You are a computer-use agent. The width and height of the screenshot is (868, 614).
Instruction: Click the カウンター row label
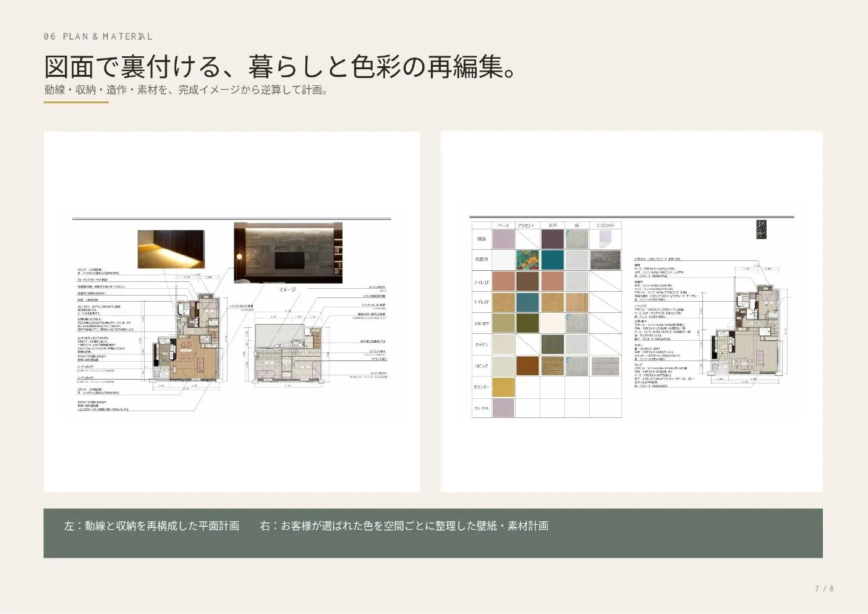click(x=482, y=387)
